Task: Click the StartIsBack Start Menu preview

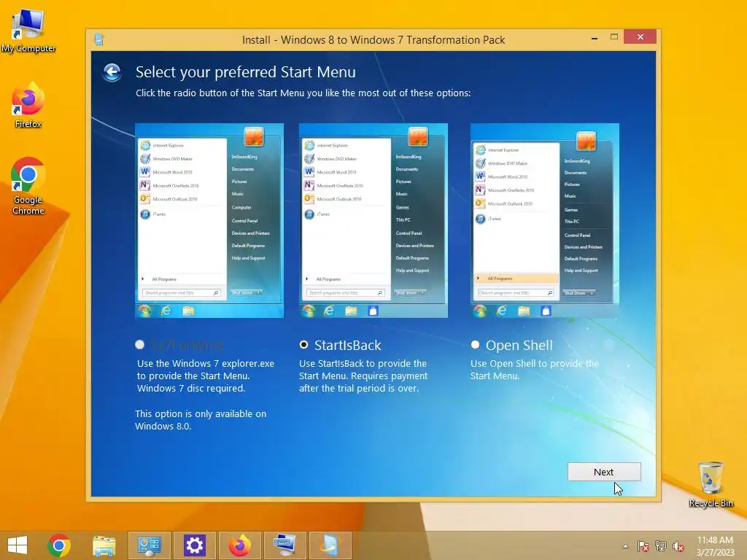Action: point(373,220)
